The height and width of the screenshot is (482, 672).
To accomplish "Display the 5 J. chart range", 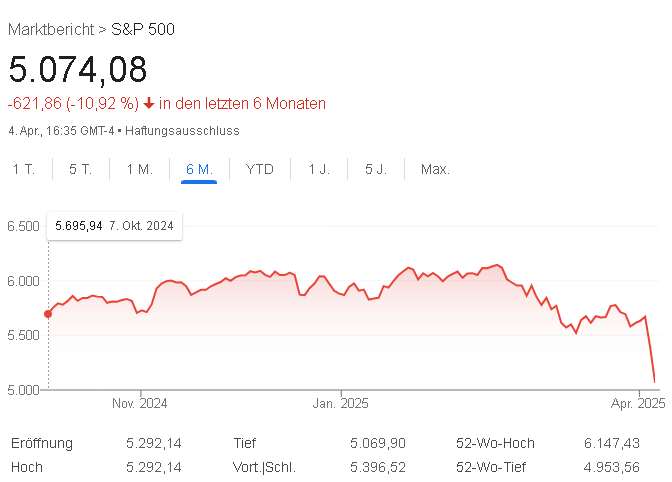I will 375,169.
